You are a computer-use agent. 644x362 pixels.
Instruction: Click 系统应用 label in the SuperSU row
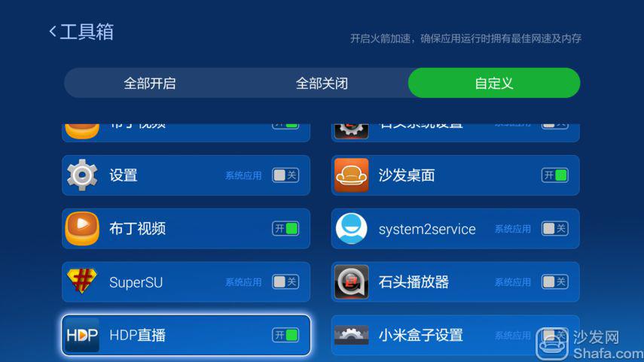(243, 282)
